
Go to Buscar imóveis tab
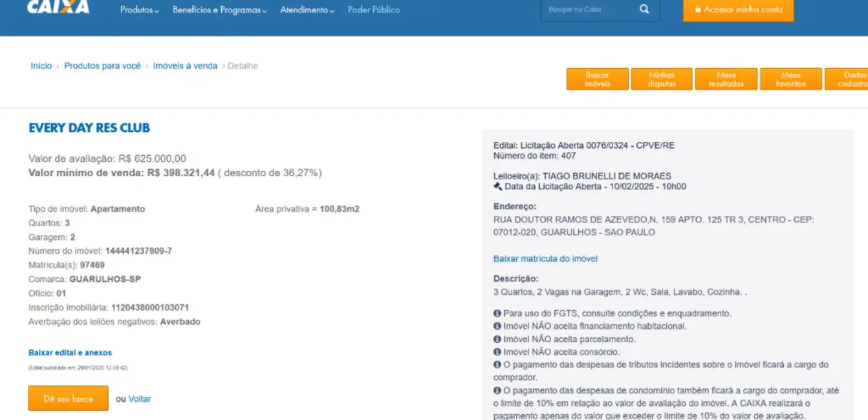(x=597, y=79)
